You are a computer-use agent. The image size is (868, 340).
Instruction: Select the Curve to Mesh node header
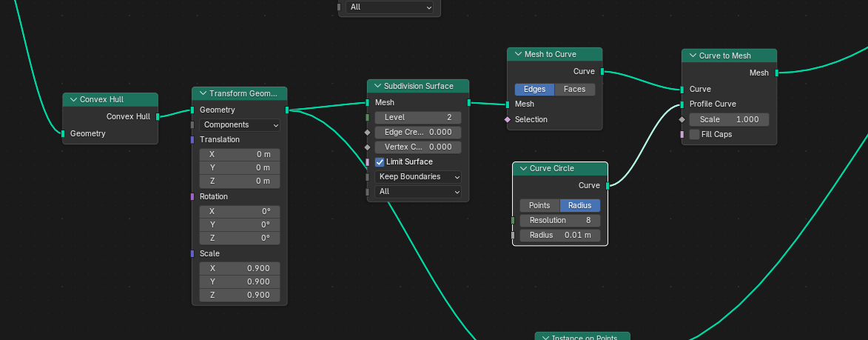click(729, 56)
